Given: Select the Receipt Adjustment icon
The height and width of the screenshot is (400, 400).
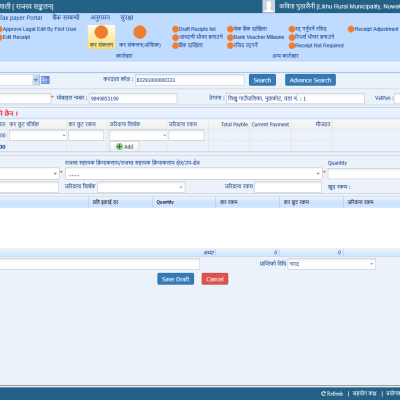Looking at the screenshot, I should coord(351,29).
